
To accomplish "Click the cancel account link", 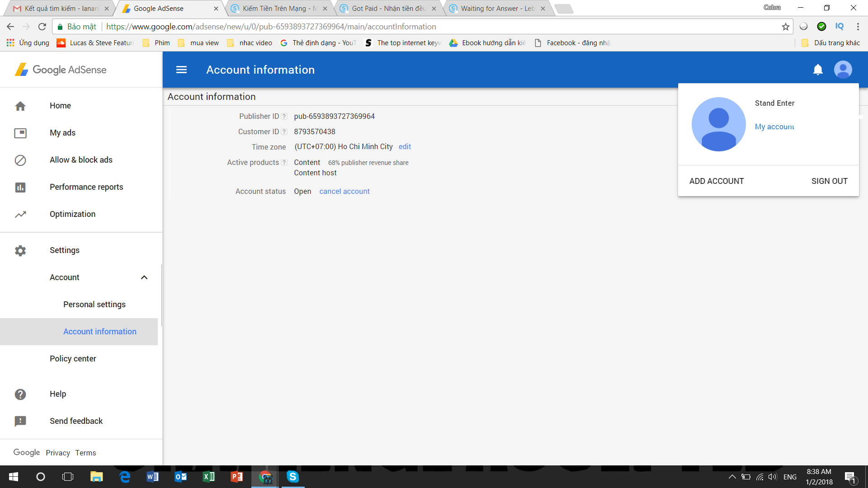I will (x=344, y=192).
